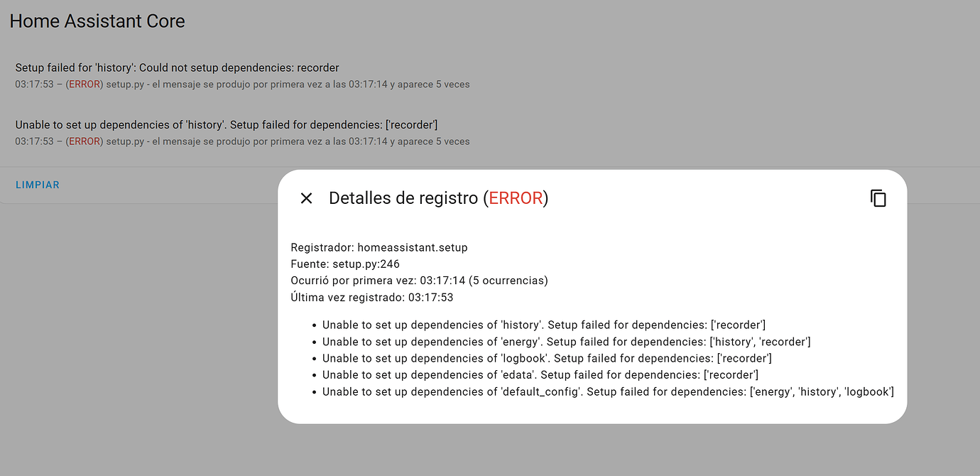
Task: Copy log details to clipboard
Action: pos(878,198)
